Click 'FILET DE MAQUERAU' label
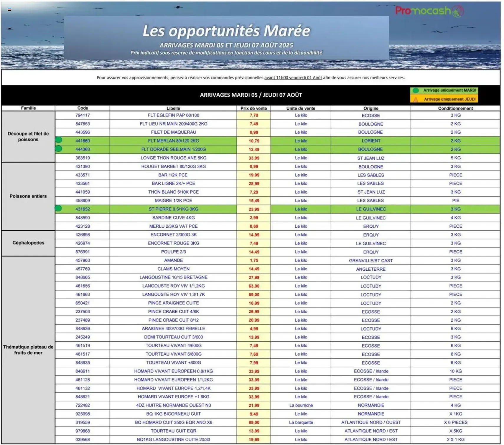Image resolution: width=504 pixels, height=445 pixels. (173, 132)
